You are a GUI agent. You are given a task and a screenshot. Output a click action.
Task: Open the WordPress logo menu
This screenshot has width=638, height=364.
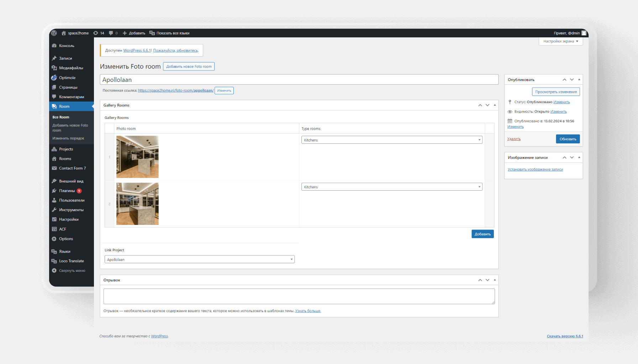(x=54, y=33)
